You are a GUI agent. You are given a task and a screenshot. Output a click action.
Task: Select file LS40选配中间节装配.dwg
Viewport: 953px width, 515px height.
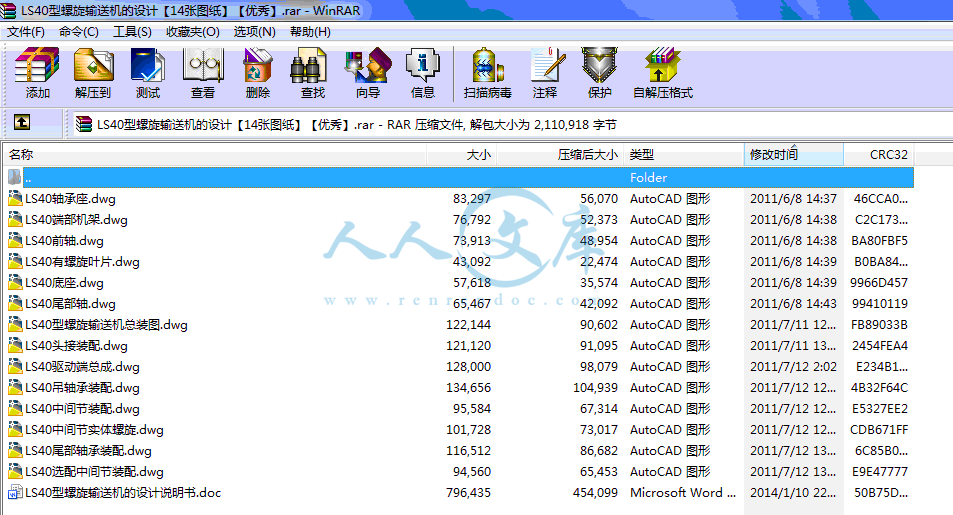(x=94, y=471)
